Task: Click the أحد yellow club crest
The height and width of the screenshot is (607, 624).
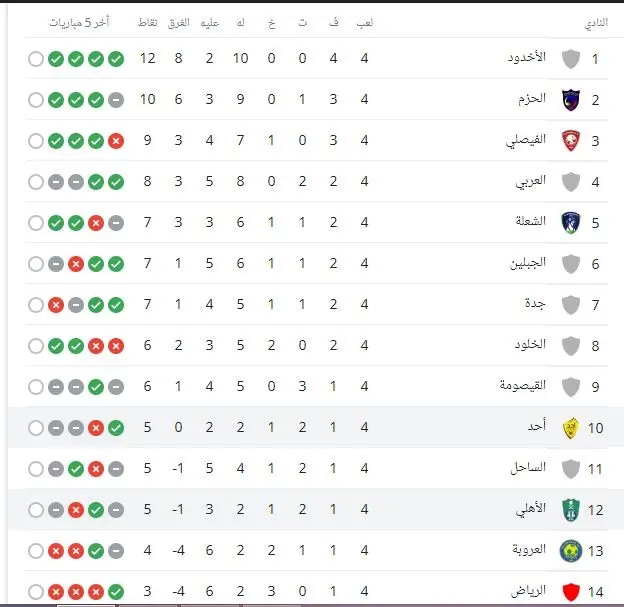Action: [571, 428]
